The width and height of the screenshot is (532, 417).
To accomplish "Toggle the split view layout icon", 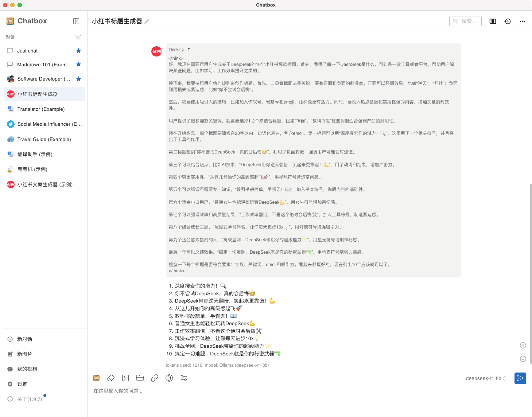I will [x=493, y=21].
